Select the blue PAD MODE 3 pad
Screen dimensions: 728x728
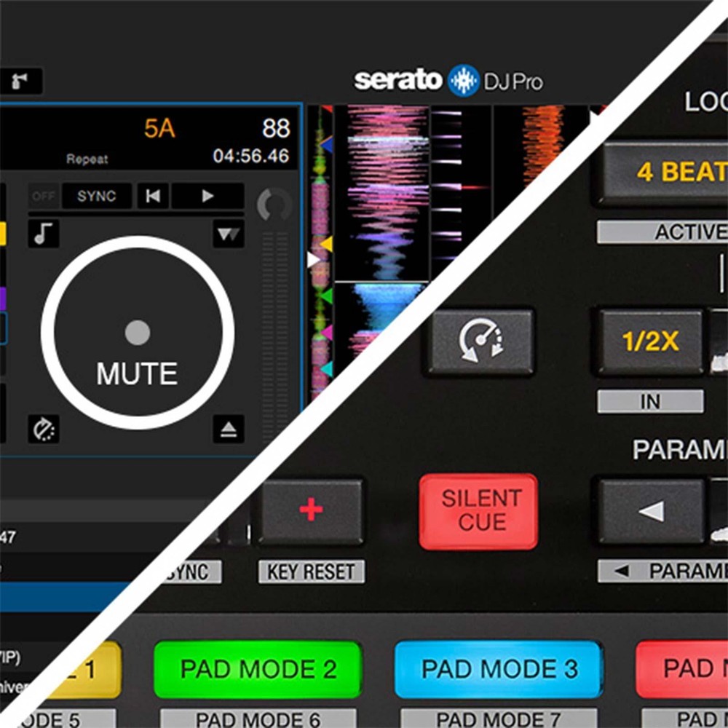499,669
